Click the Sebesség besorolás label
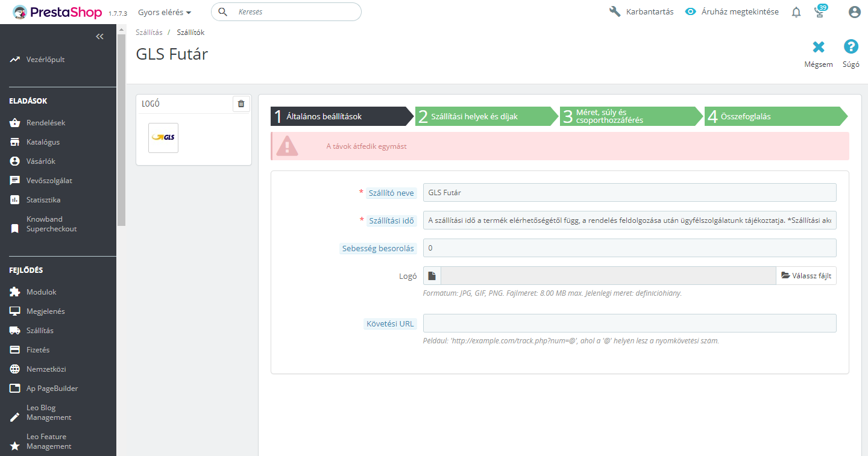 (378, 249)
